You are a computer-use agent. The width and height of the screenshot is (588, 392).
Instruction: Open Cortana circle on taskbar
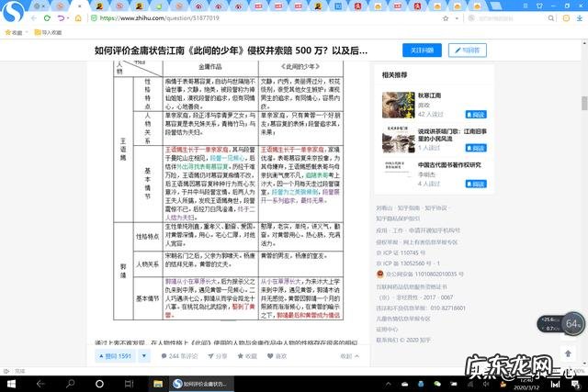point(99,384)
